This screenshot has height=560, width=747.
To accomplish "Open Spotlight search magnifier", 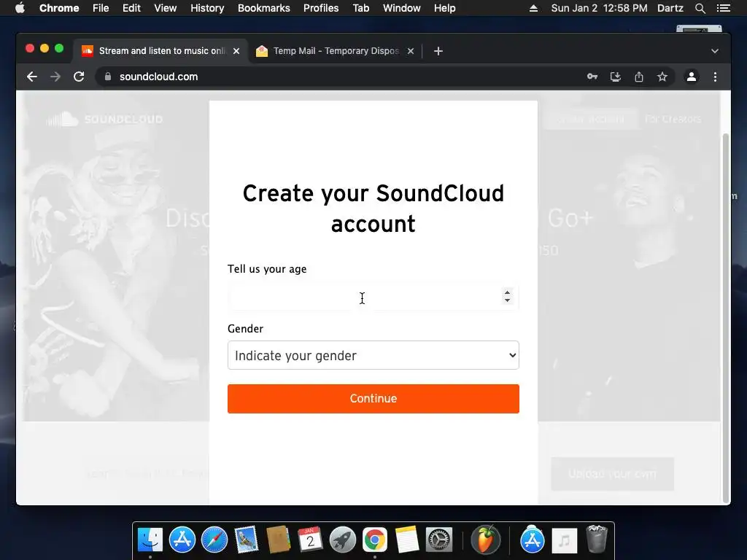I will (x=700, y=8).
